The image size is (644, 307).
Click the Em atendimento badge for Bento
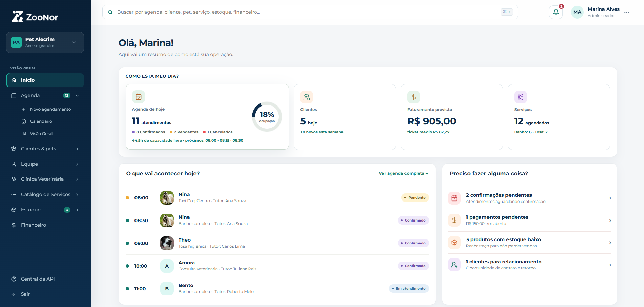[409, 289]
